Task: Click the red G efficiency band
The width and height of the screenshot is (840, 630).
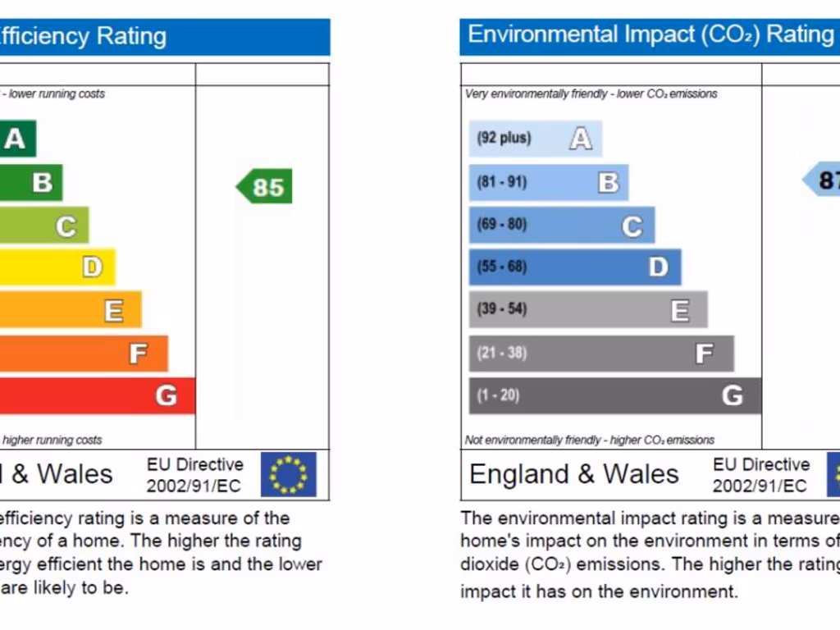Action: point(97,396)
